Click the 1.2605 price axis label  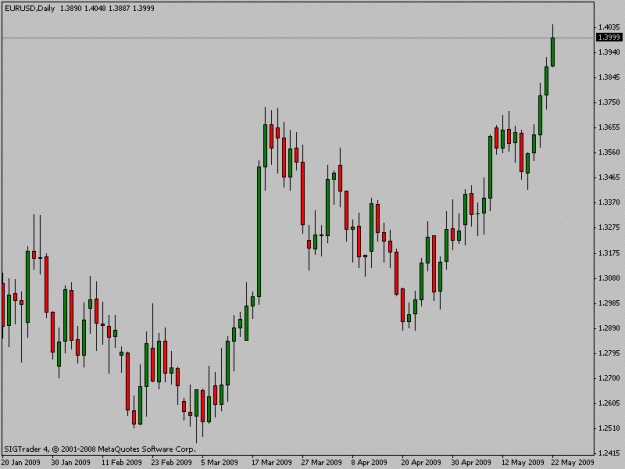[609, 403]
